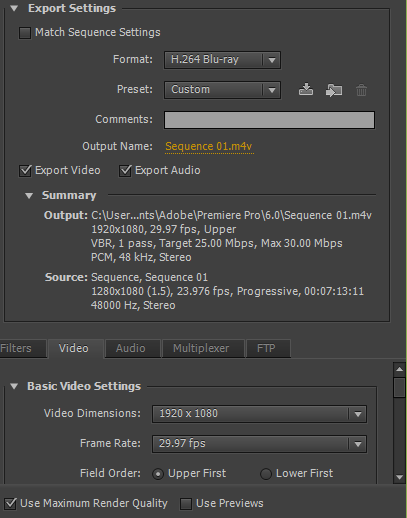Click the scrollbar up arrow
Image resolution: width=407 pixels, height=518 pixels.
click(x=399, y=369)
